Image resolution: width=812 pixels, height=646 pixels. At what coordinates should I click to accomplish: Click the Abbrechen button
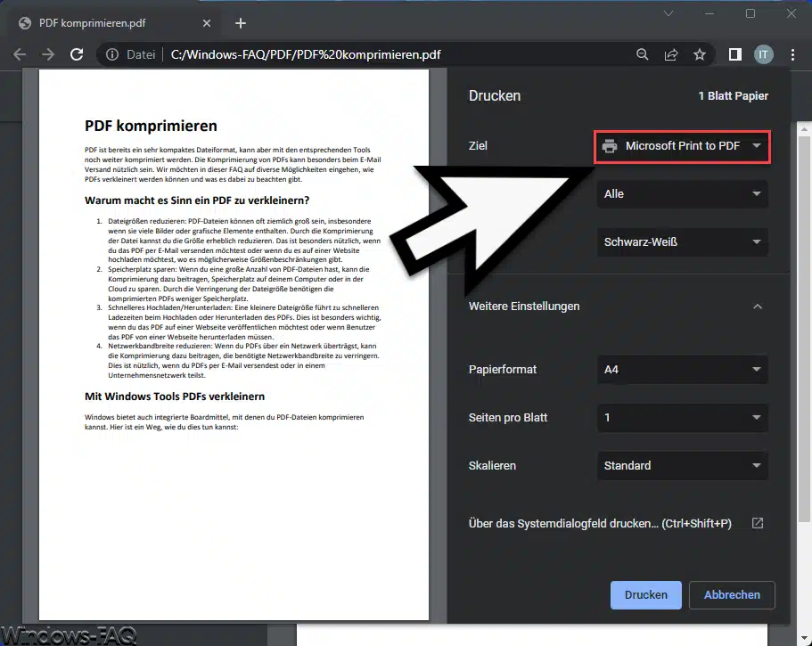[x=732, y=595]
